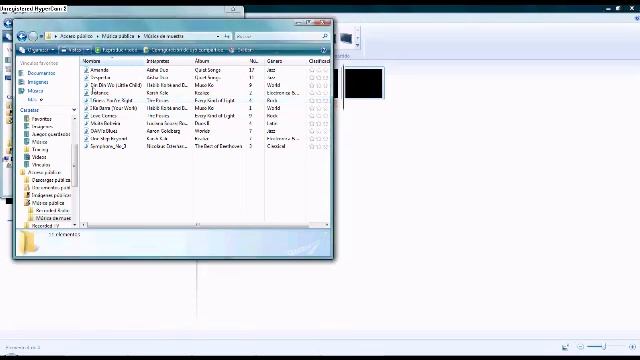640x360 pixels.
Task: Click the Explorer forward arrow button
Action: point(33,36)
